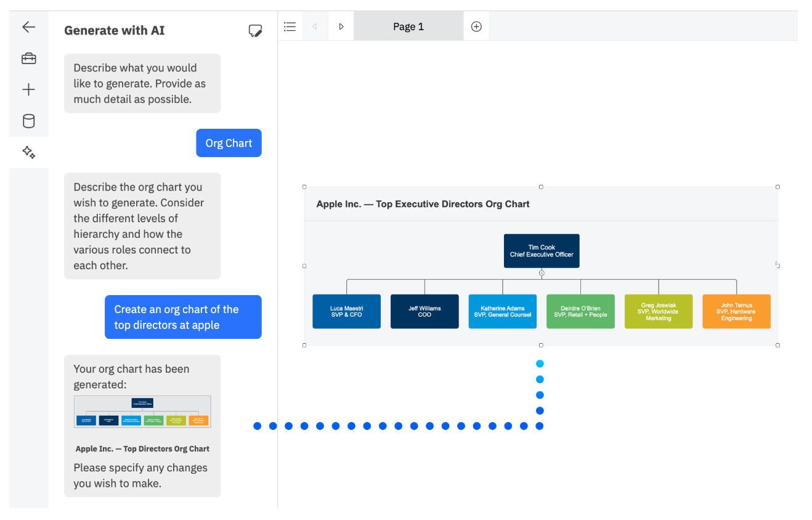Add a new page with the plus circle
812x520 pixels.
coord(476,26)
